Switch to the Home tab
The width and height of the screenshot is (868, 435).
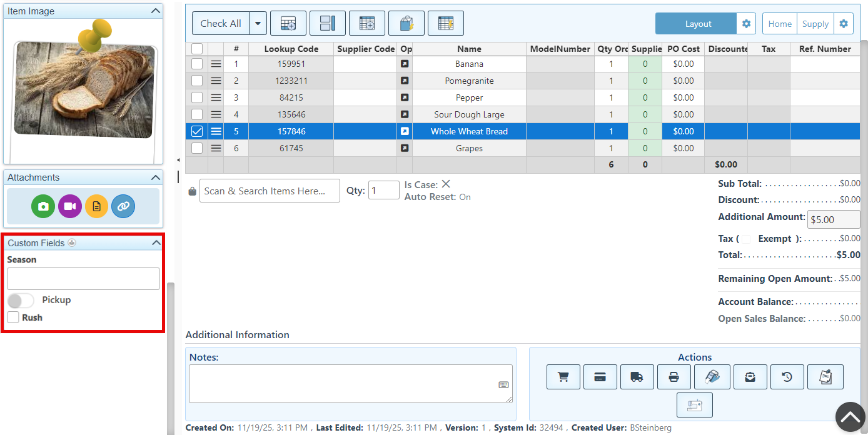[x=780, y=24]
